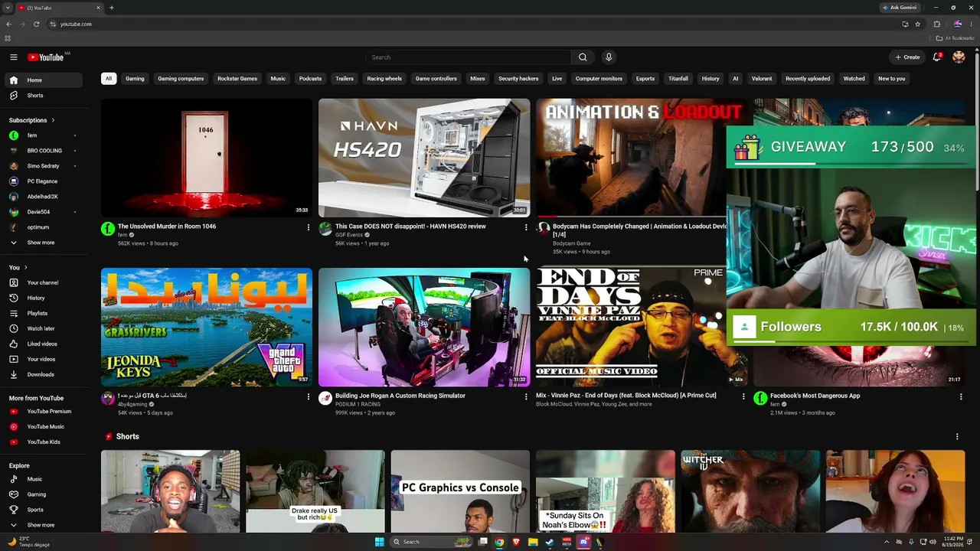Open YouTube Music from the sidebar
This screenshot has width=980, height=551.
click(x=44, y=426)
